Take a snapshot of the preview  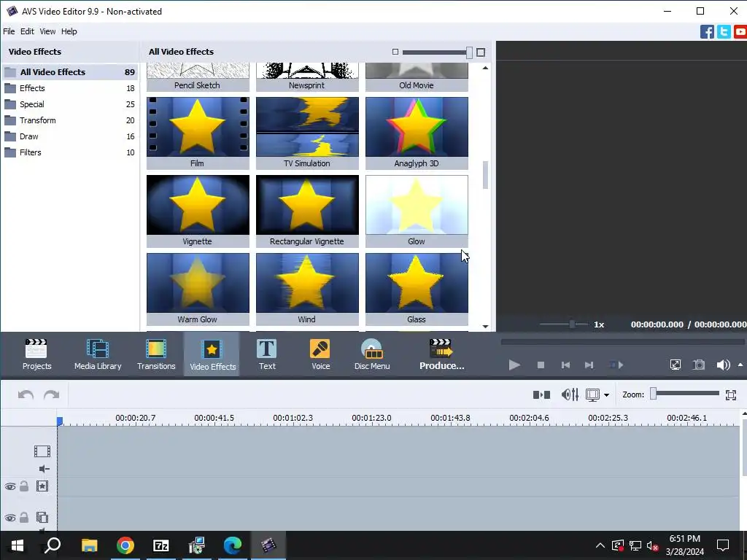coord(699,365)
